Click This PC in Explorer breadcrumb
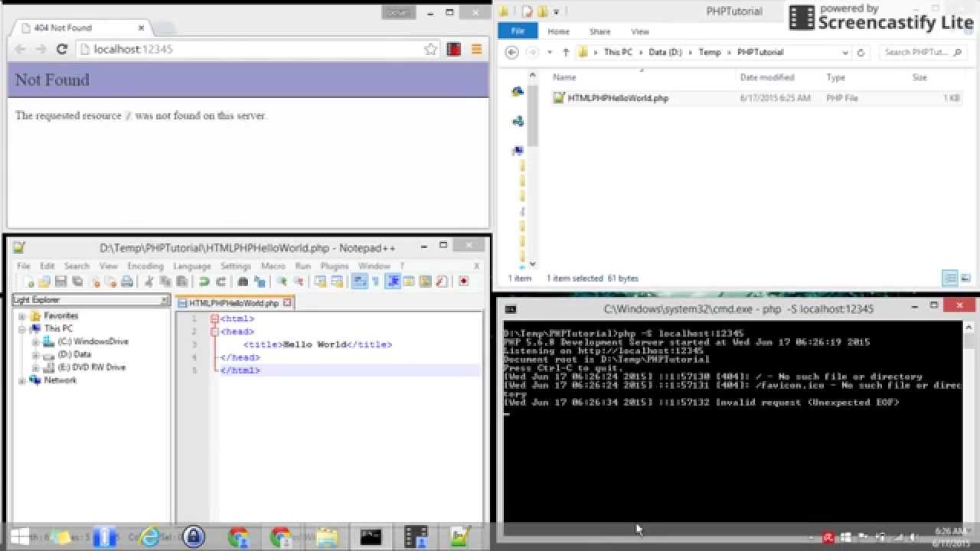The height and width of the screenshot is (551, 980). click(x=618, y=52)
